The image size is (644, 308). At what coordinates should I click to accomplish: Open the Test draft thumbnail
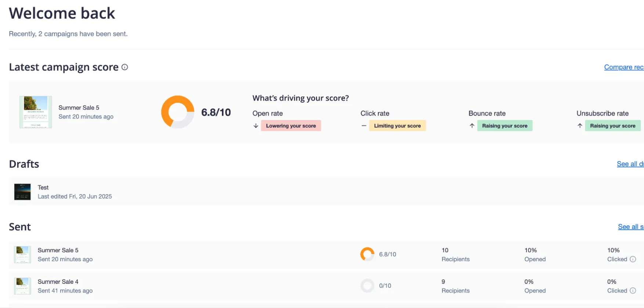tap(22, 192)
